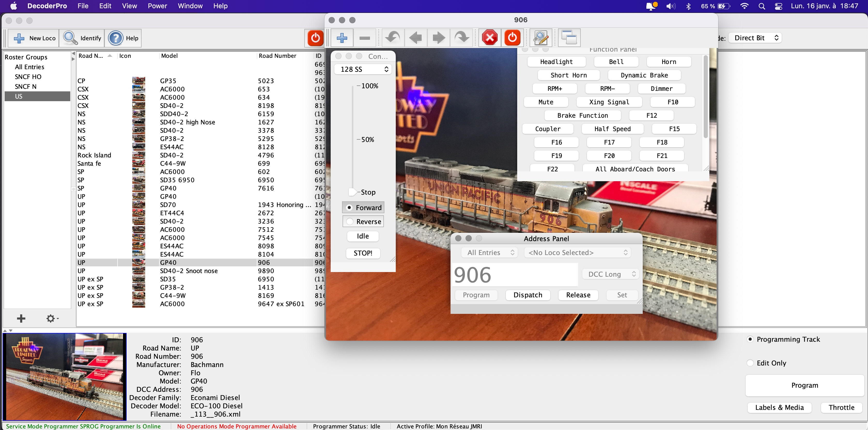Screen dimensions: 868x430
Task: Click the volume icon in menu bar
Action: coord(670,6)
